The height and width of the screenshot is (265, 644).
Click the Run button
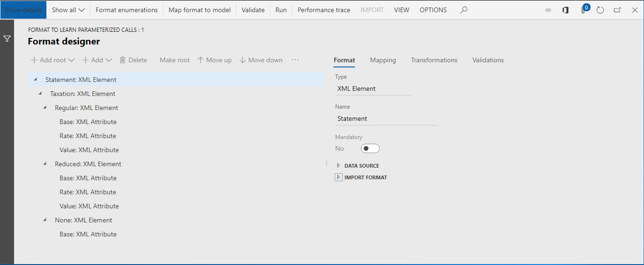281,10
